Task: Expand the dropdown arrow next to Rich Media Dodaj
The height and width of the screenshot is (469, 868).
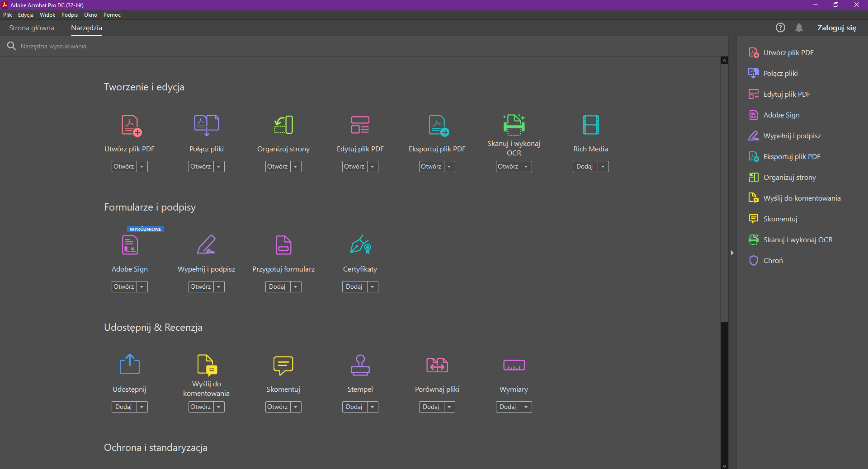Action: (x=603, y=167)
